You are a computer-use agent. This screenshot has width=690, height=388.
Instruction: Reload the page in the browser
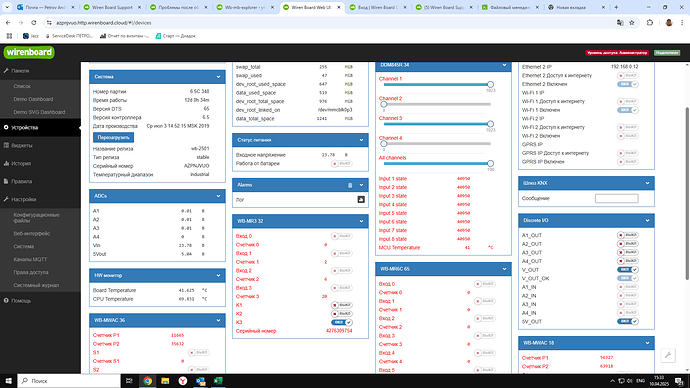[34, 23]
